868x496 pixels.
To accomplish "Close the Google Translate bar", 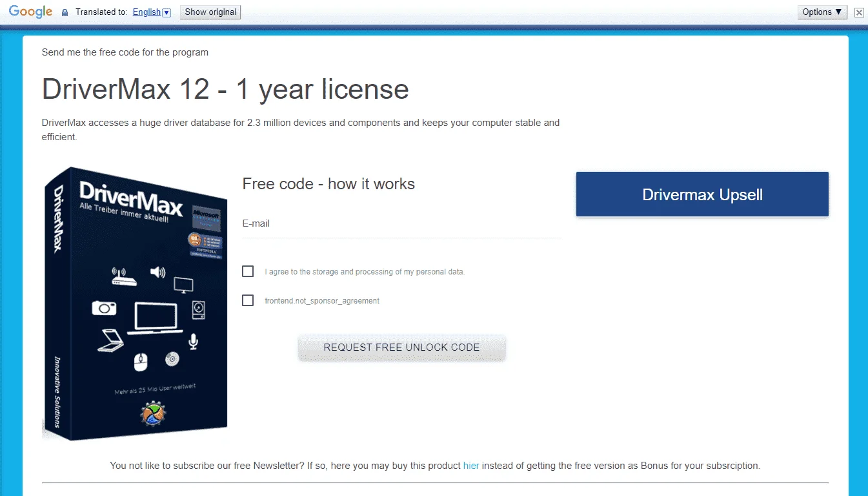I will coord(859,12).
